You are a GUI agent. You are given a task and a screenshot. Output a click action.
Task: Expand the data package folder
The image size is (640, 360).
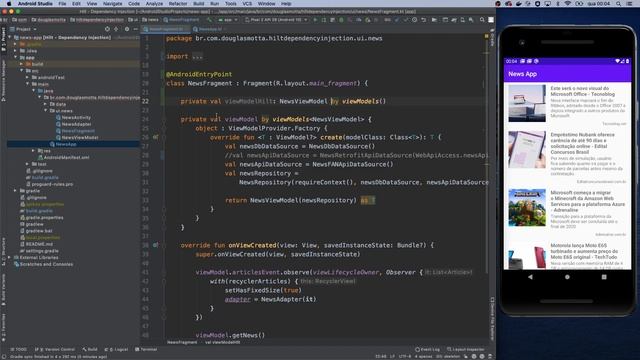point(45,104)
